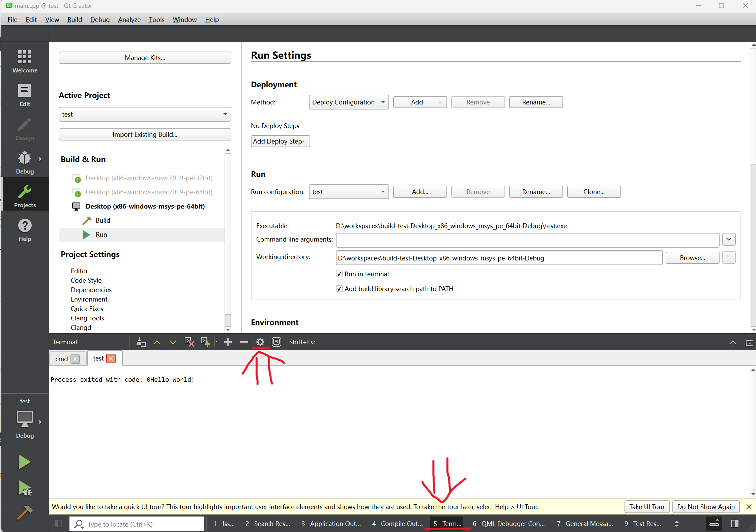The width and height of the screenshot is (756, 532).
Task: Click Manage Kits button
Action: pos(145,58)
